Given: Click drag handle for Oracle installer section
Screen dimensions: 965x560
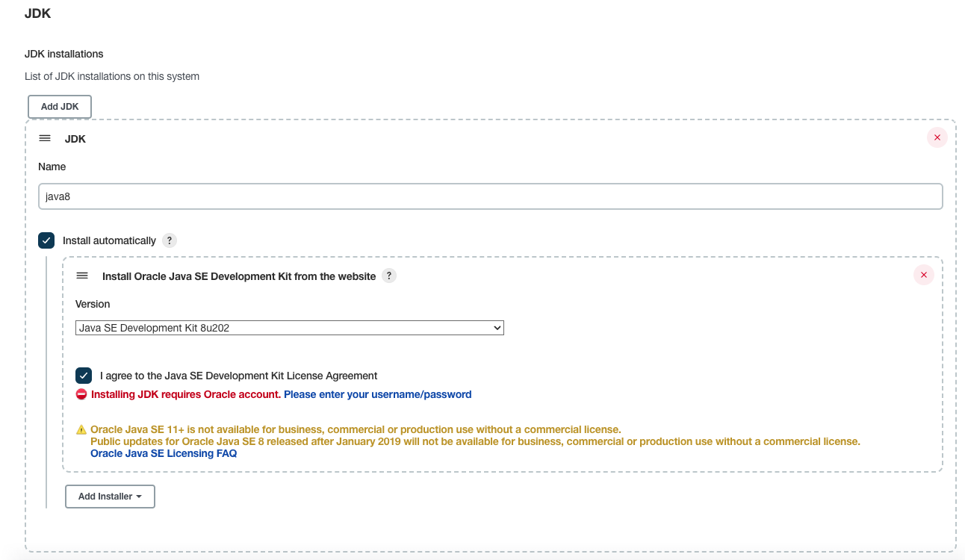Looking at the screenshot, I should click(82, 276).
